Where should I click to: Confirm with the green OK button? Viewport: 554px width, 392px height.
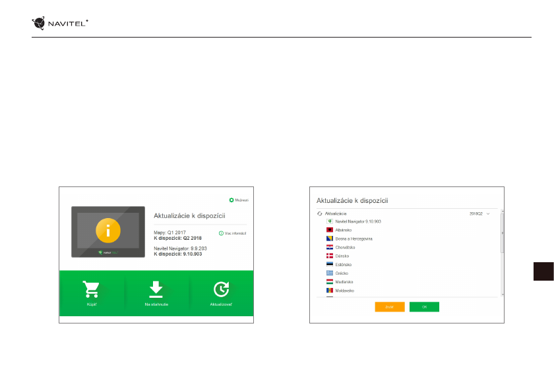[x=424, y=307]
